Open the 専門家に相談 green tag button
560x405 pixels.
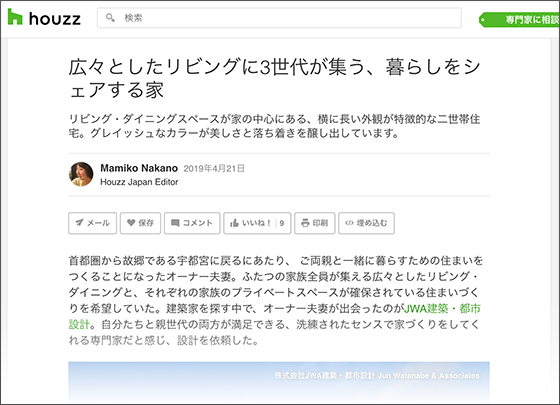[520, 20]
